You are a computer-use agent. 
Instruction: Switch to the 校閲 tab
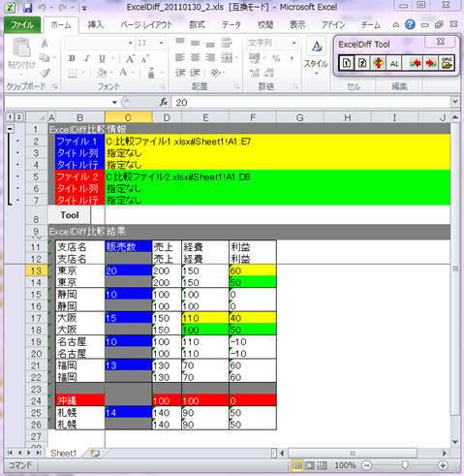pos(265,25)
